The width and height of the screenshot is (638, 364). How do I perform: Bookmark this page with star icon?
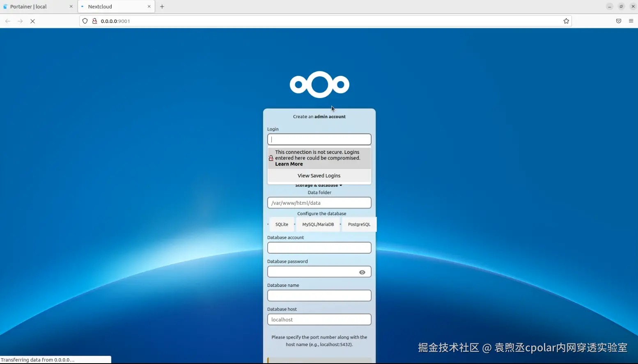click(x=566, y=21)
